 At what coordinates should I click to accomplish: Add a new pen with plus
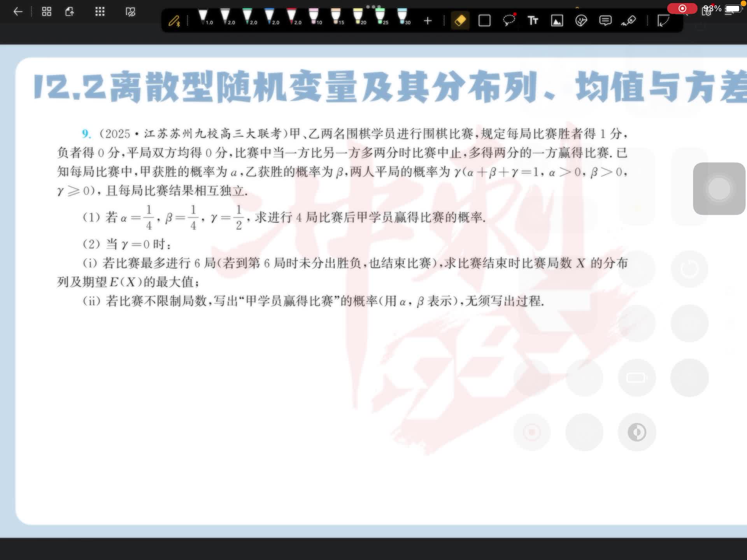428,21
